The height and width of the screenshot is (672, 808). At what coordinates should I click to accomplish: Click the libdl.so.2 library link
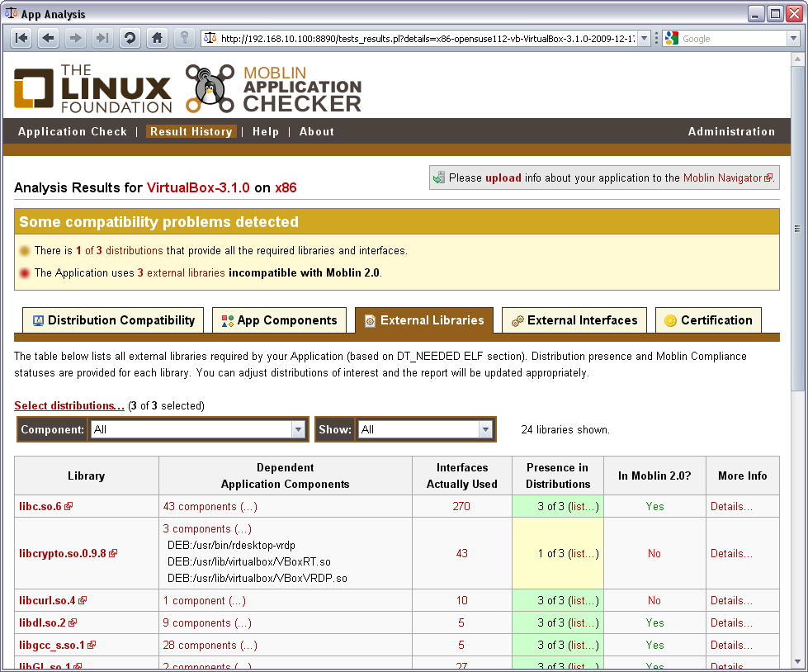pyautogui.click(x=42, y=622)
